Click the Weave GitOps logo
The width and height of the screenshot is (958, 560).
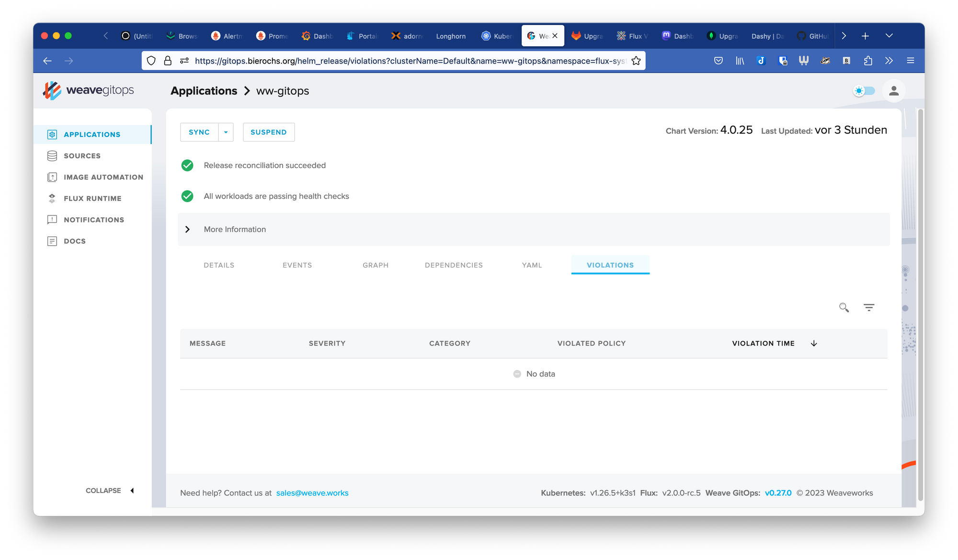(89, 90)
